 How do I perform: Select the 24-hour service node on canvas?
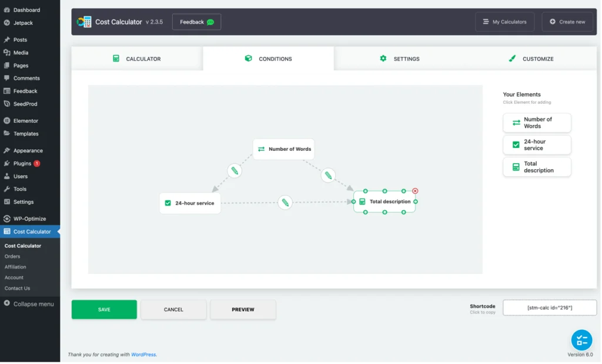pos(190,203)
